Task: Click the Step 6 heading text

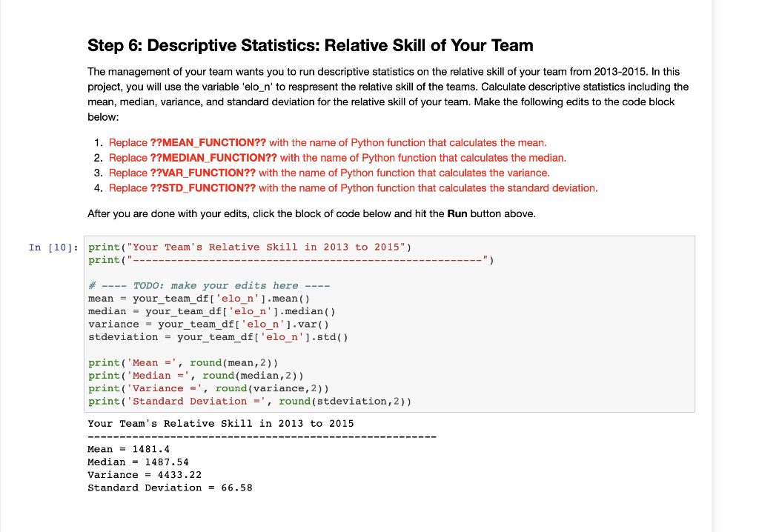Action: tap(311, 45)
